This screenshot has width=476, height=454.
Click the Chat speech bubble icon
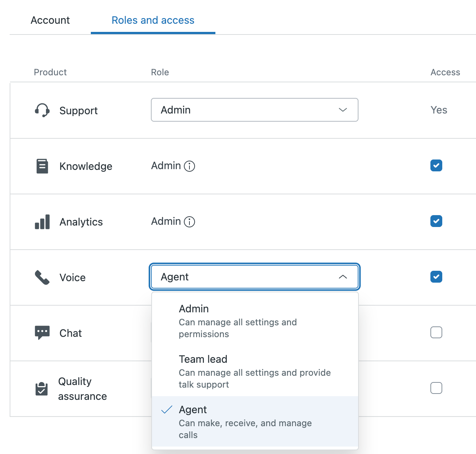click(x=42, y=333)
